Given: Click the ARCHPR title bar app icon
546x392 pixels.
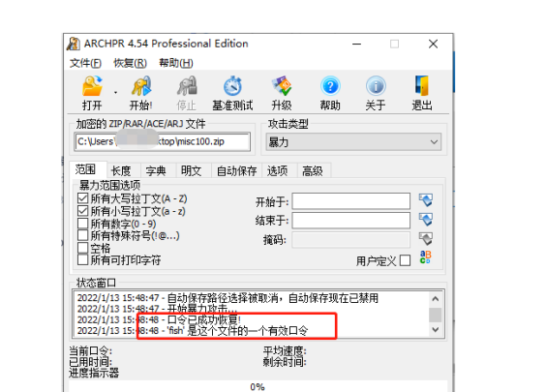Looking at the screenshot, I should coord(74,44).
